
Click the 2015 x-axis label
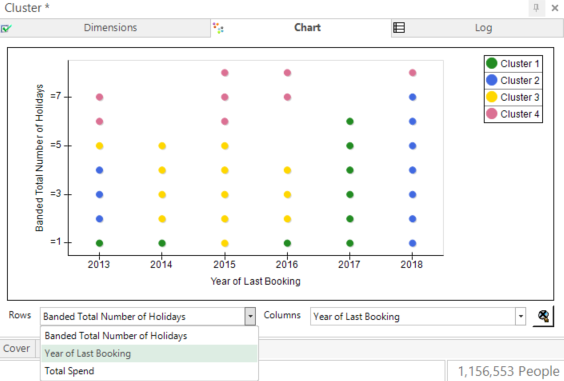(224, 264)
